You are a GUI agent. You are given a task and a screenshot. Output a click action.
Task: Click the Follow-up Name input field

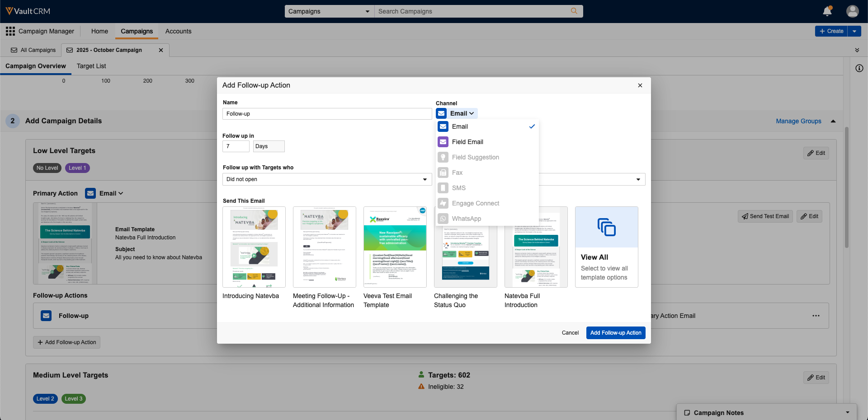point(327,114)
